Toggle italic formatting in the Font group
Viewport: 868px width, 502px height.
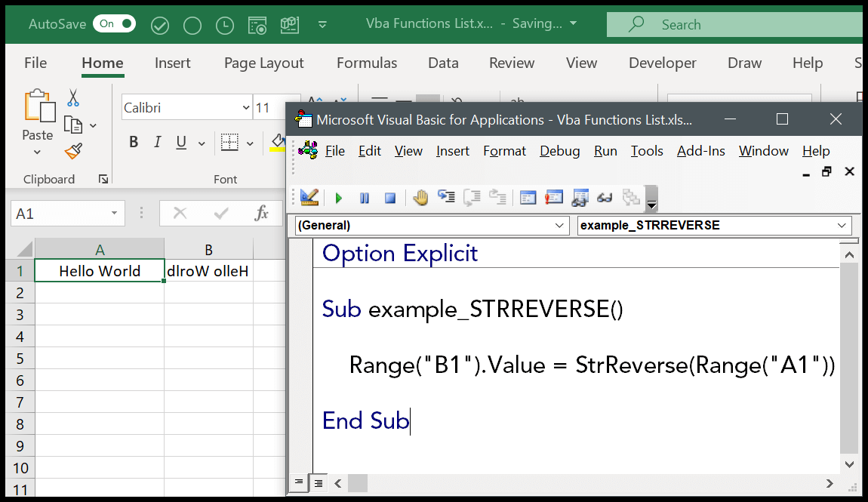(159, 141)
